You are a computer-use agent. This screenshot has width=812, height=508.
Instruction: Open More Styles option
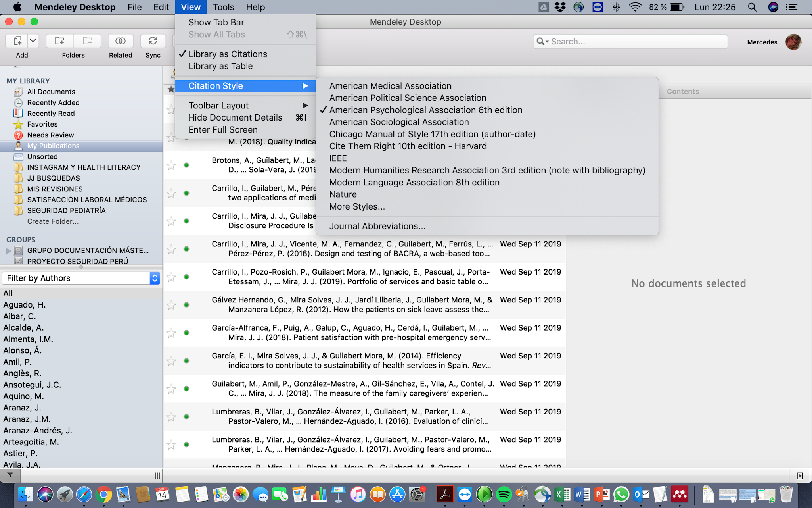[357, 207]
